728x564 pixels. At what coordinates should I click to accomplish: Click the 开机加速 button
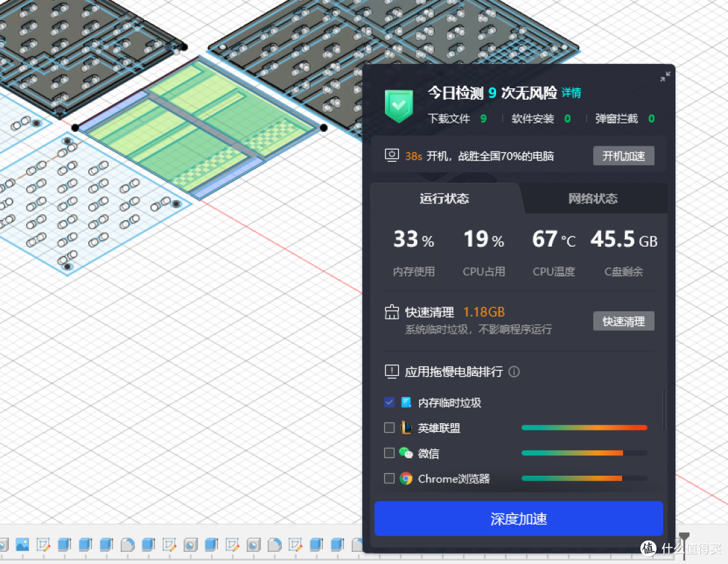coord(624,156)
